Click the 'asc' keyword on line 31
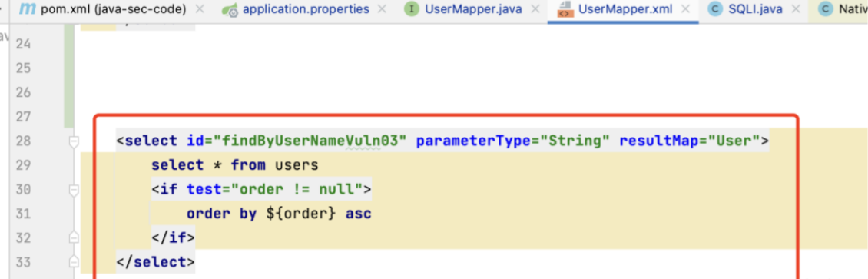The height and width of the screenshot is (279, 868). [x=358, y=214]
